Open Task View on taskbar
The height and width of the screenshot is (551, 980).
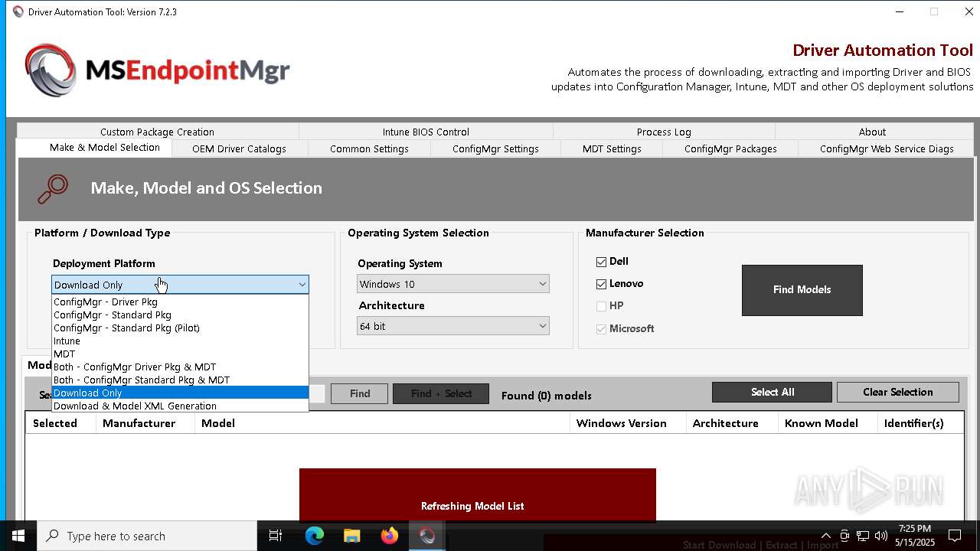(276, 536)
